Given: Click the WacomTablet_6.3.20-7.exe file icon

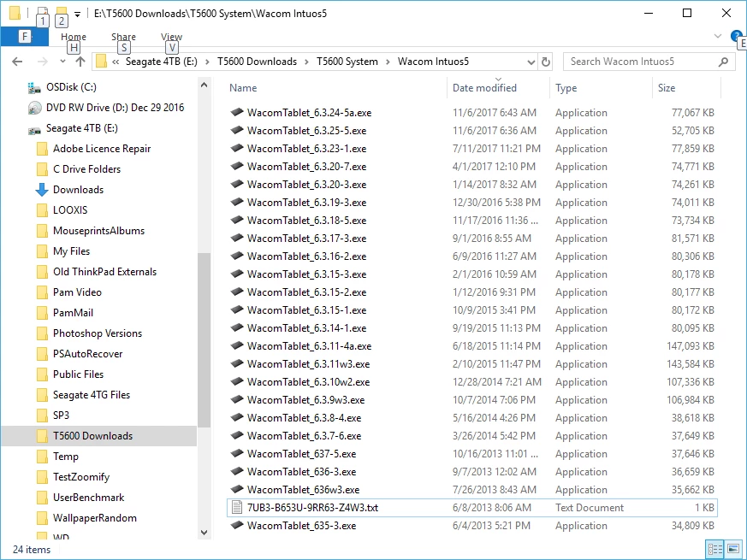Looking at the screenshot, I should point(237,166).
